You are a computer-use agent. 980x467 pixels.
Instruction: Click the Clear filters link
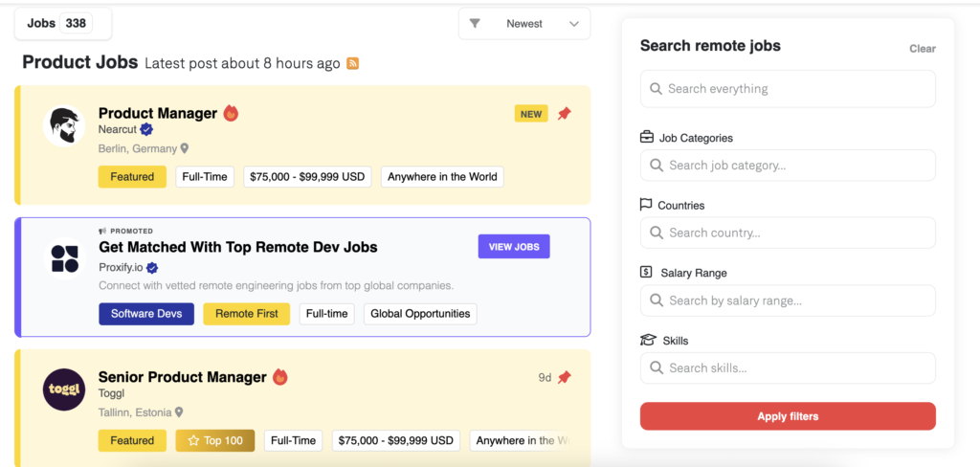[x=923, y=49]
